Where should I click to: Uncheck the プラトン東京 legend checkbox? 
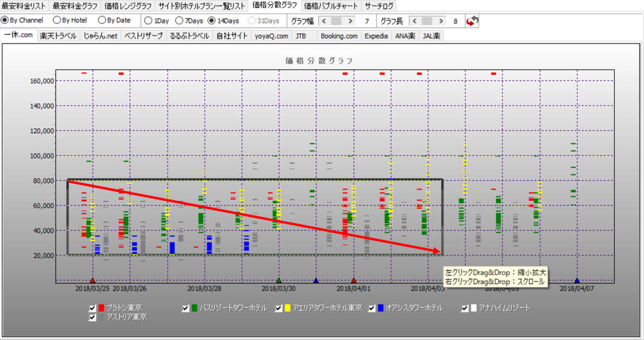pyautogui.click(x=93, y=308)
